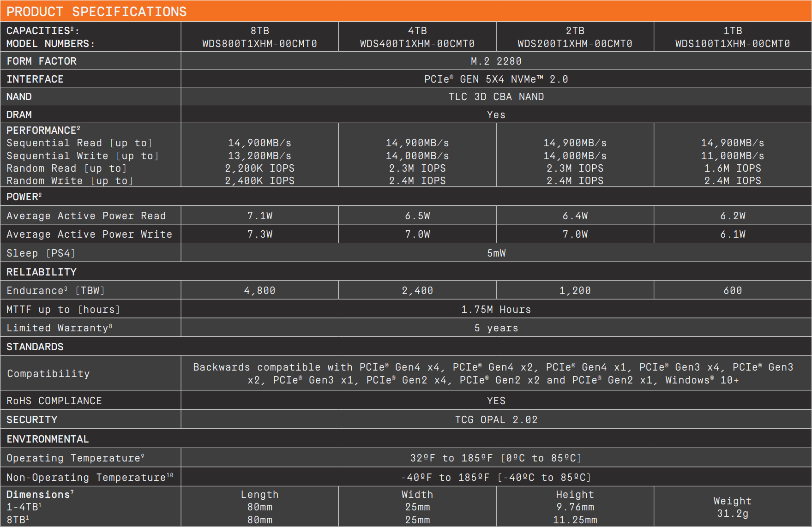The image size is (812, 527).
Task: Click the TLC 3D CBA NAND value
Action: [496, 97]
